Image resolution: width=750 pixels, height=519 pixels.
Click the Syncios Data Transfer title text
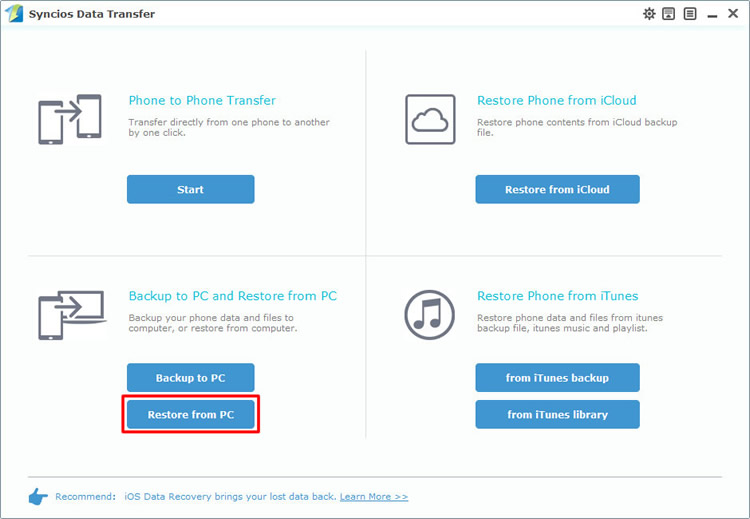point(91,14)
